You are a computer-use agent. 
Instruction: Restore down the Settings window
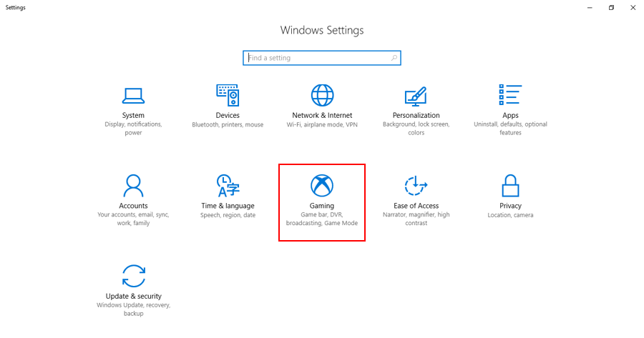point(611,7)
